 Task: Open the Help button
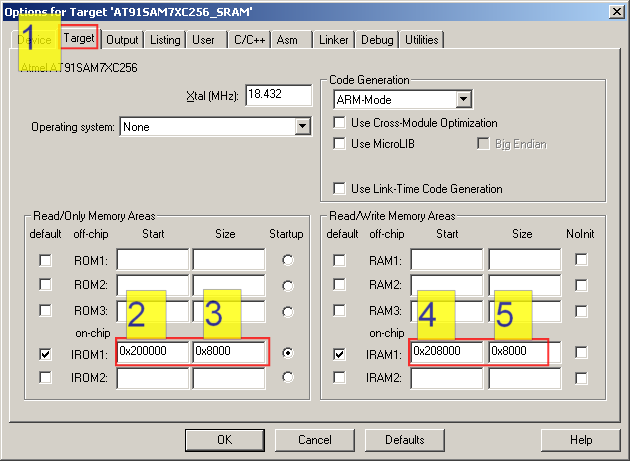(x=581, y=440)
